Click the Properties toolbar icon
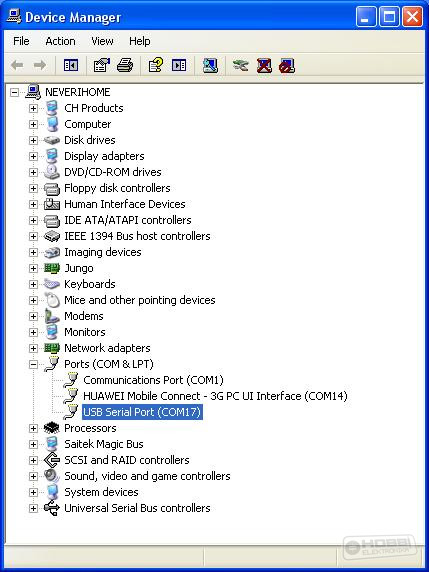Image resolution: width=429 pixels, height=572 pixels. tap(101, 66)
